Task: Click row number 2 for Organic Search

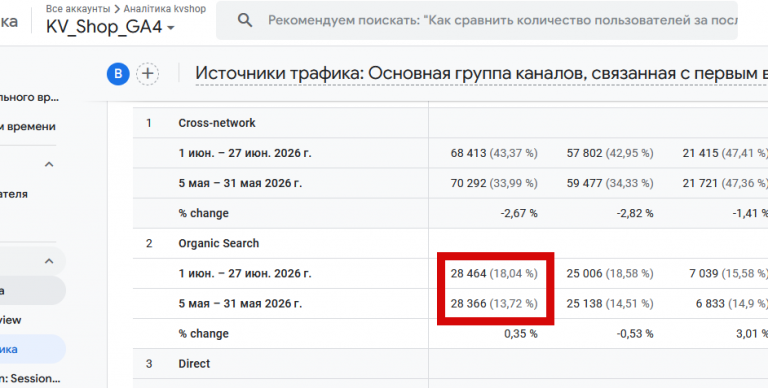Action: coord(149,243)
